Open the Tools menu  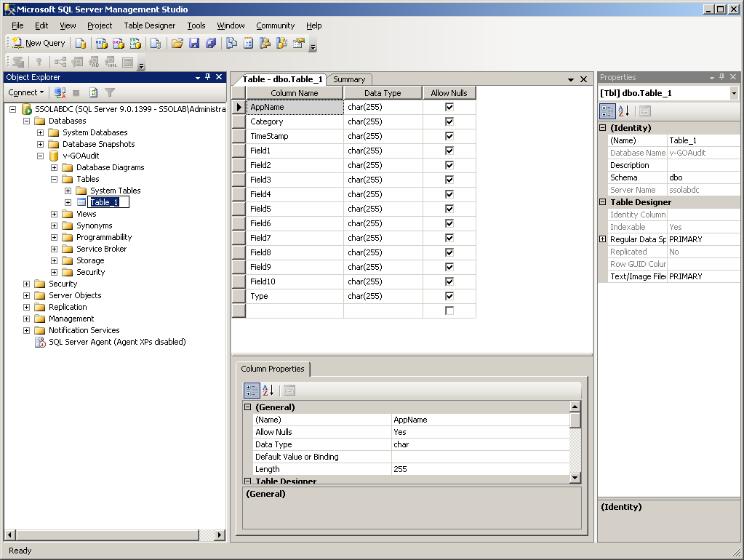196,25
